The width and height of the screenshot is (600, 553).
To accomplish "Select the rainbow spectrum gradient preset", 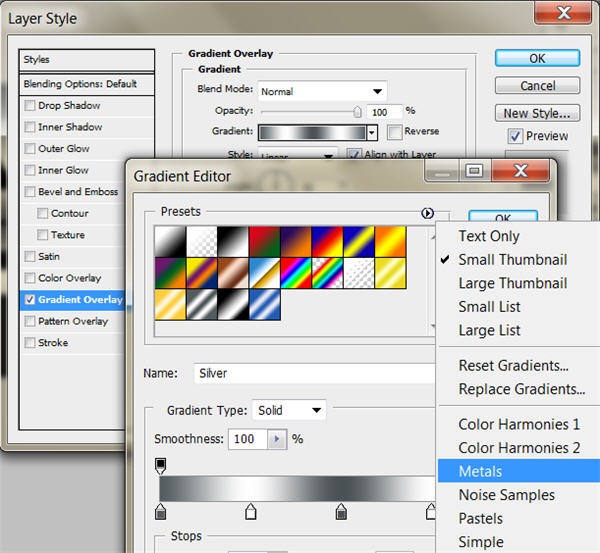I will [295, 271].
